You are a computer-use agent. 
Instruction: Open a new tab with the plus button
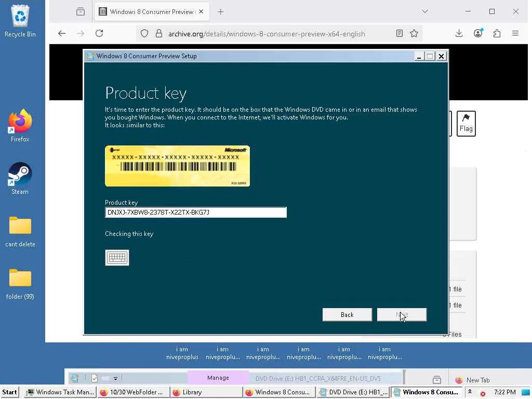(220, 12)
